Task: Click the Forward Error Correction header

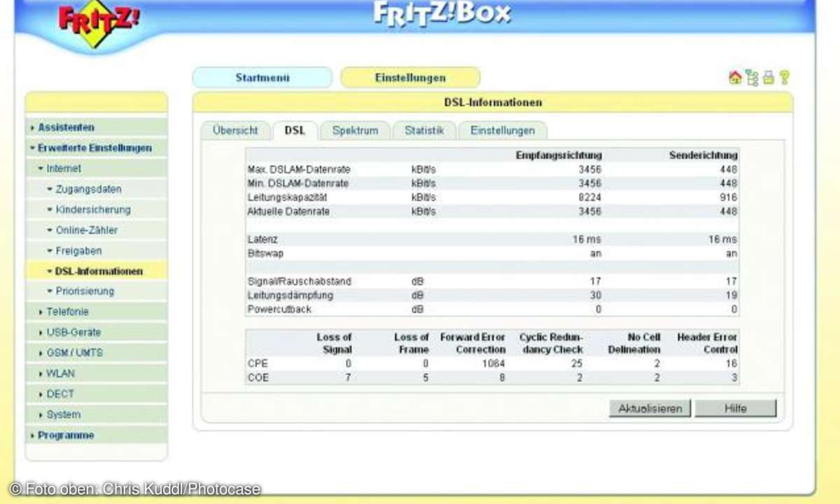Action: pos(472,343)
